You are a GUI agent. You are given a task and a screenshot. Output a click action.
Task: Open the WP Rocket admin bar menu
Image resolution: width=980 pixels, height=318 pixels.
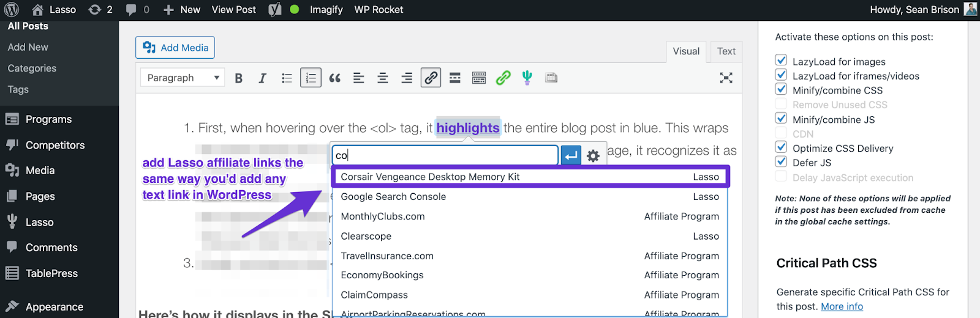[x=379, y=10]
